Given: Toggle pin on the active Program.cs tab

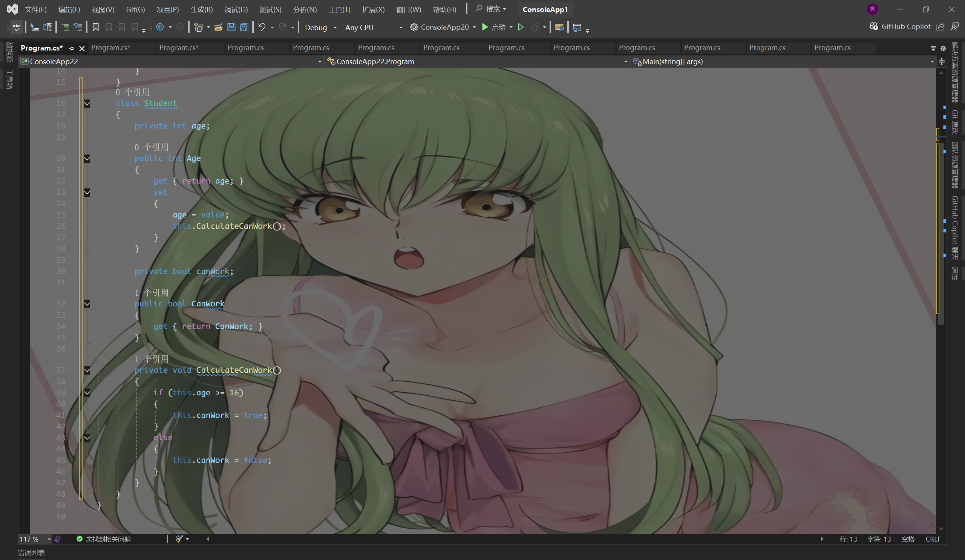Looking at the screenshot, I should pyautogui.click(x=71, y=48).
